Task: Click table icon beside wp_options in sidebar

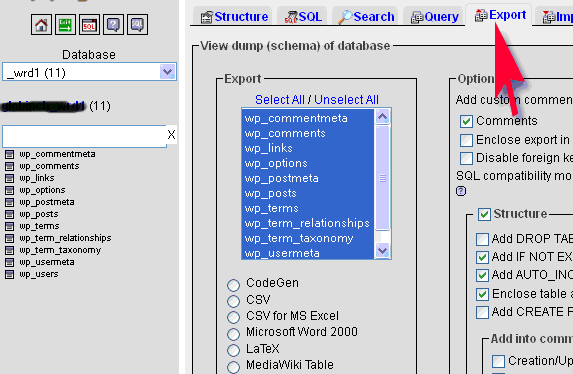Action: click(10, 190)
